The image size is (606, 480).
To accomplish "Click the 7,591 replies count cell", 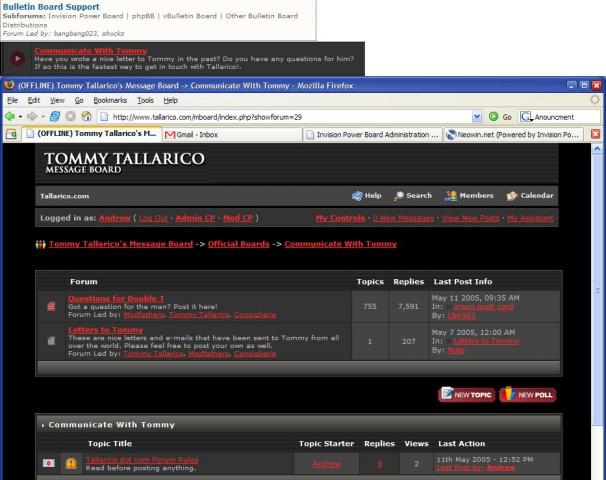I will coord(409,306).
